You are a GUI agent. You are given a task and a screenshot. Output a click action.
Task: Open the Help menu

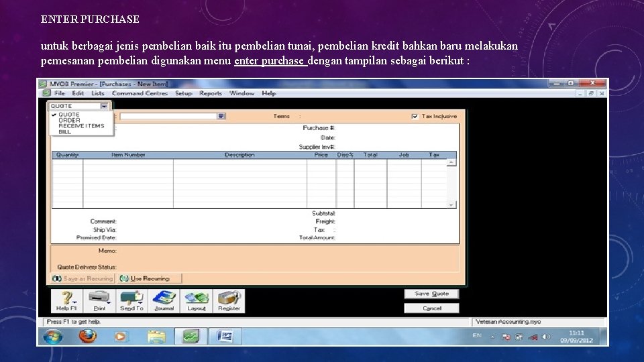click(x=269, y=94)
